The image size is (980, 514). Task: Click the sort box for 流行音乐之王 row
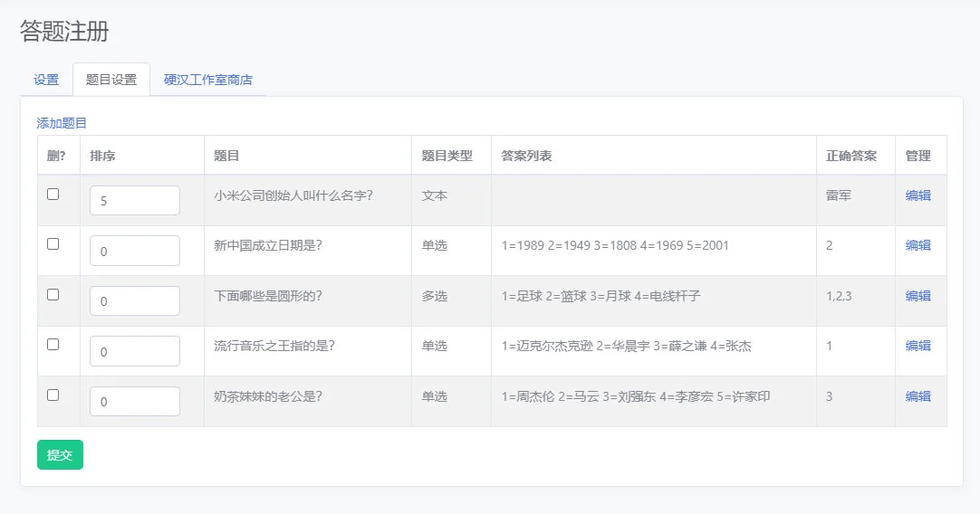[x=135, y=351]
